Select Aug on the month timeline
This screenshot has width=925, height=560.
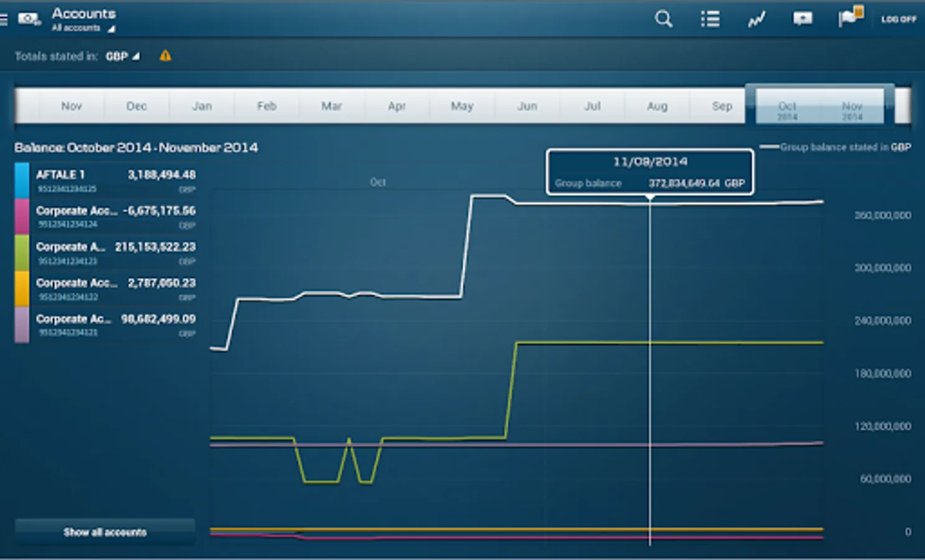click(657, 106)
